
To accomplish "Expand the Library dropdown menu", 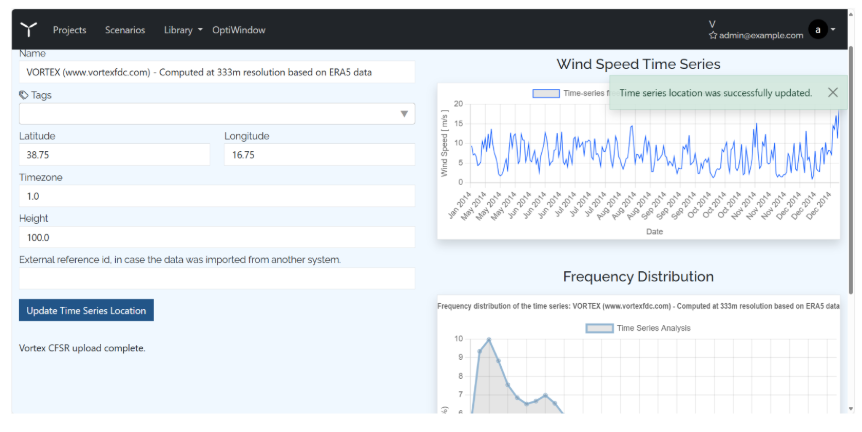I will pyautogui.click(x=183, y=30).
